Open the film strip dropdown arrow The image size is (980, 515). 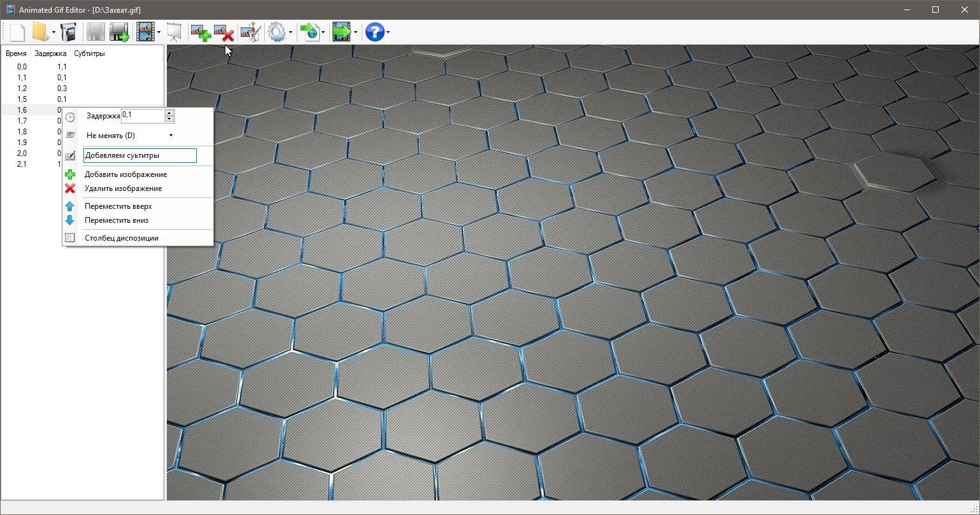coord(159,32)
